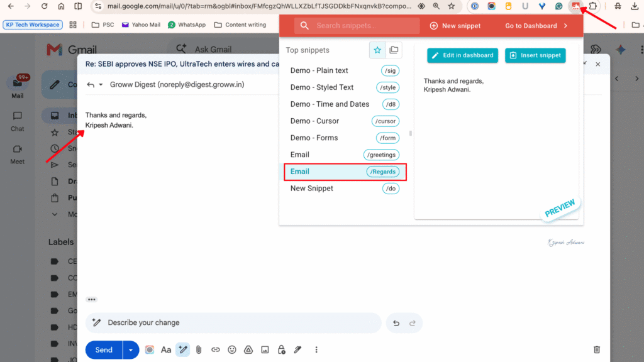This screenshot has width=644, height=362.
Task: Click the Describe your change field
Action: 233,322
